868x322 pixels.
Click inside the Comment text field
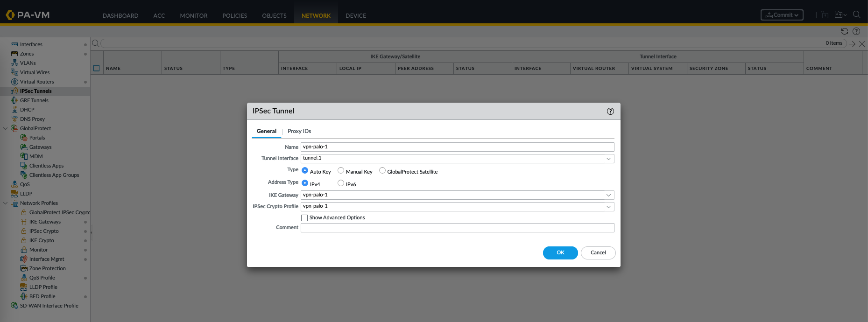[457, 228]
